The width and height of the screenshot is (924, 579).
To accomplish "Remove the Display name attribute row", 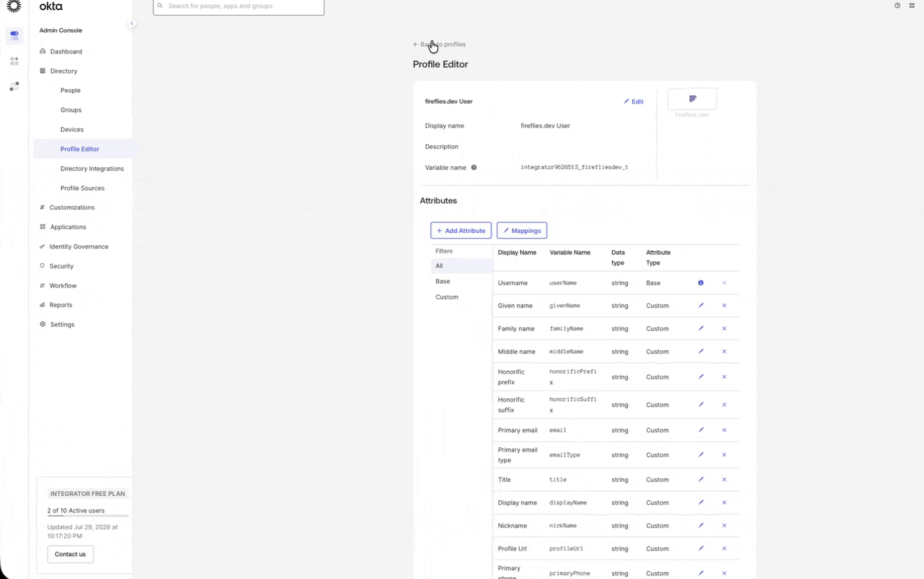I will pyautogui.click(x=724, y=503).
